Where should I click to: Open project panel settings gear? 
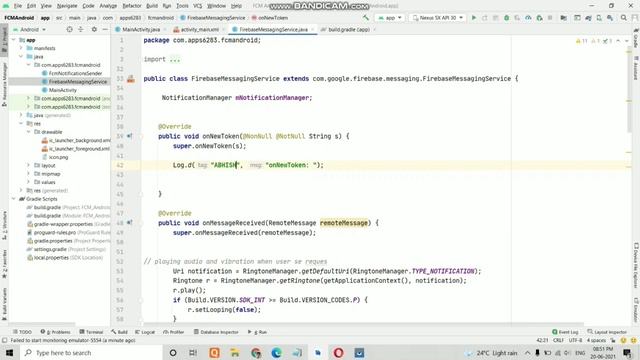click(94, 29)
